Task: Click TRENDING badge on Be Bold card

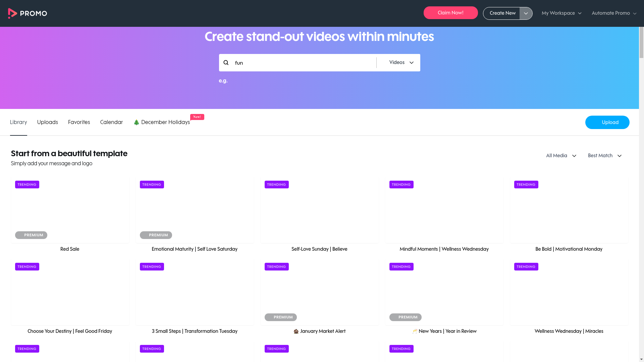Action: [x=526, y=185]
